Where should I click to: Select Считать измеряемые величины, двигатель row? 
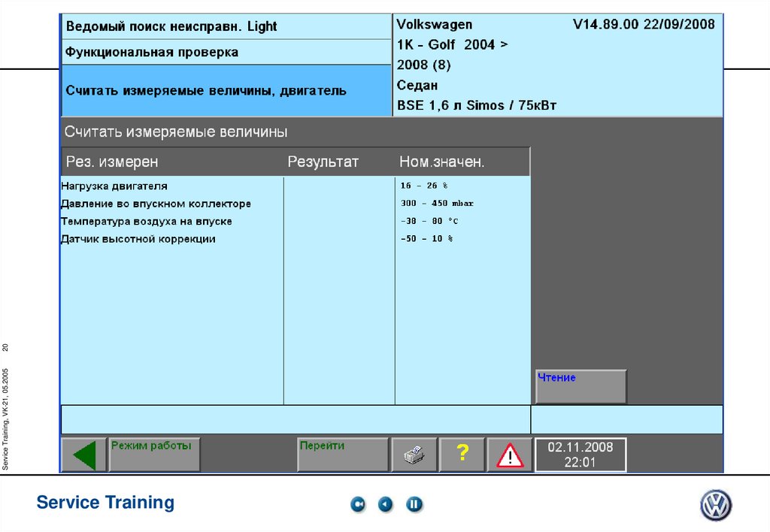coord(226,91)
